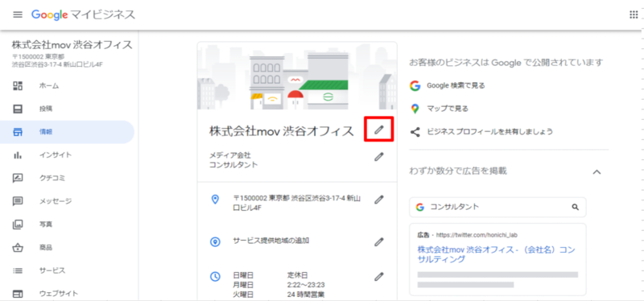Edit business hours pencil icon
This screenshot has width=644, height=301.
pyautogui.click(x=378, y=276)
